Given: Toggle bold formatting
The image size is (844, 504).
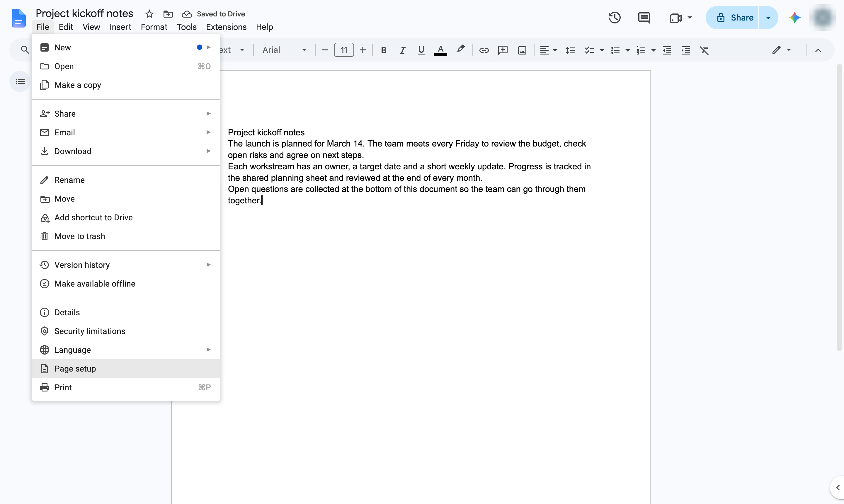Looking at the screenshot, I should [383, 50].
